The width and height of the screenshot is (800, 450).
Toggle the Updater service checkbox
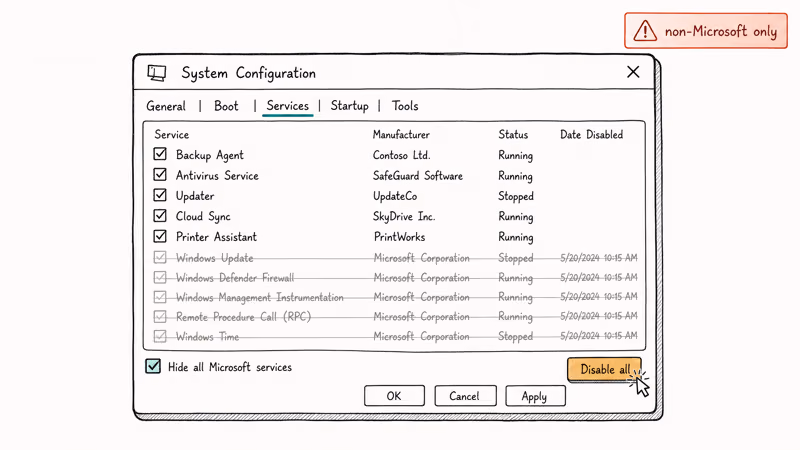(160, 195)
